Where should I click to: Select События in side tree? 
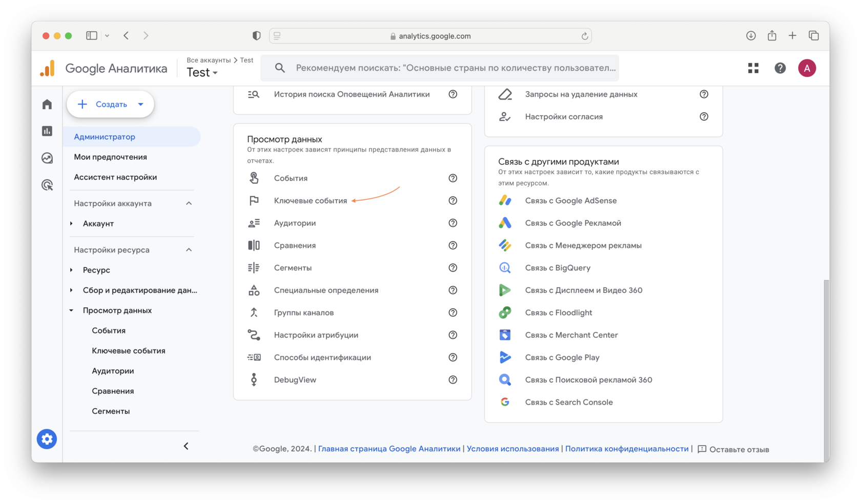tap(109, 330)
